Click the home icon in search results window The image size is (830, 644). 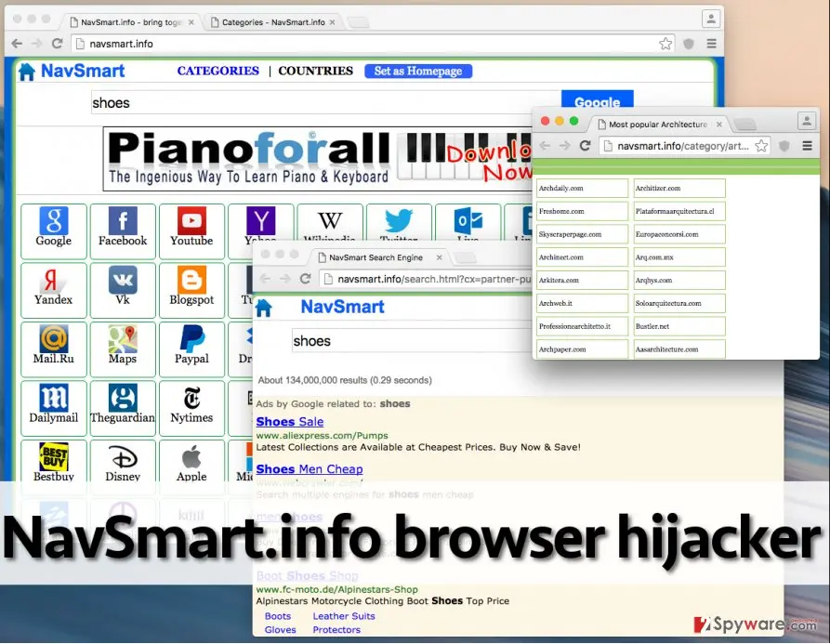pyautogui.click(x=263, y=308)
